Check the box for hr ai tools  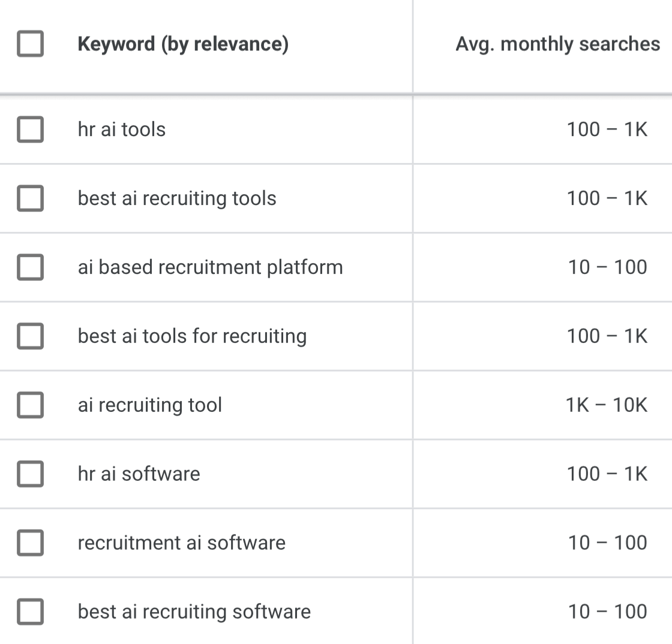click(x=30, y=130)
